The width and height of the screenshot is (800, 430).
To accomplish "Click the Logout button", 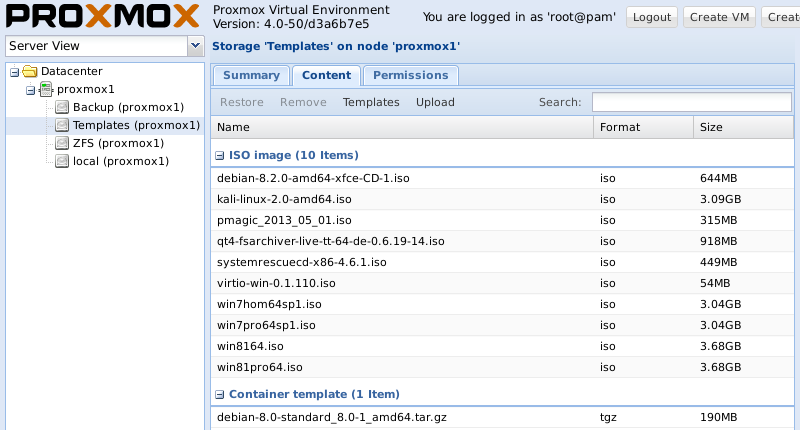I will (x=652, y=17).
